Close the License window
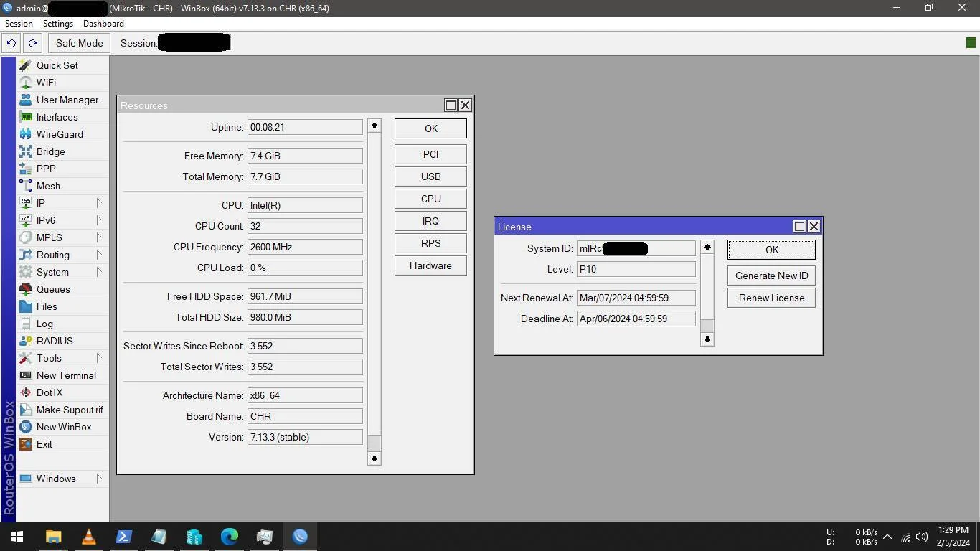 pos(814,227)
